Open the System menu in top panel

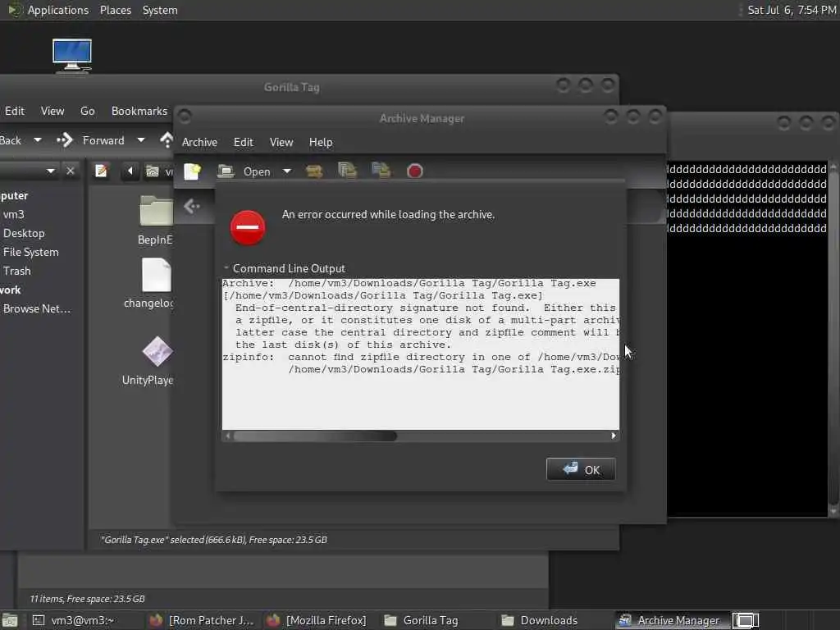[160, 10]
